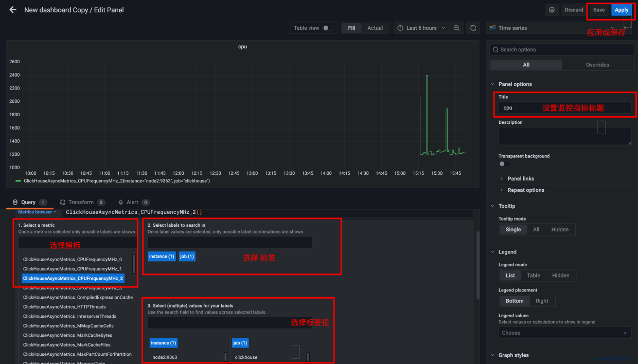Toggle Transparent background on
This screenshot has height=364, width=638.
(502, 163)
